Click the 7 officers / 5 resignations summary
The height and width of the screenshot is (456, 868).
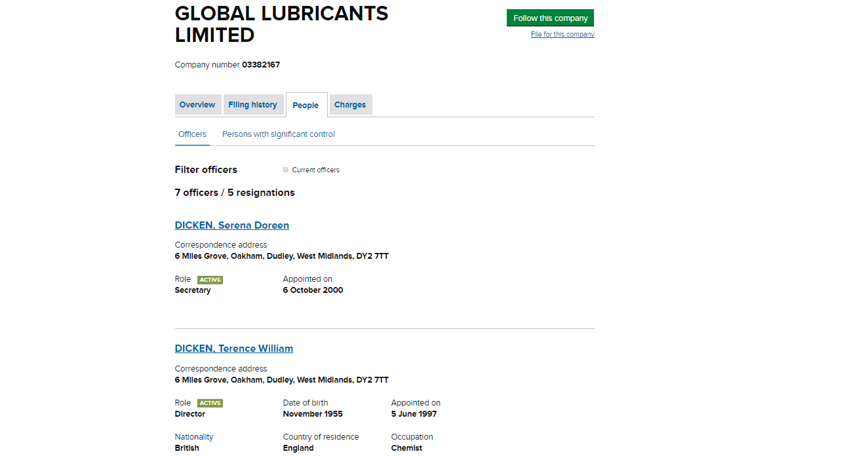[235, 193]
